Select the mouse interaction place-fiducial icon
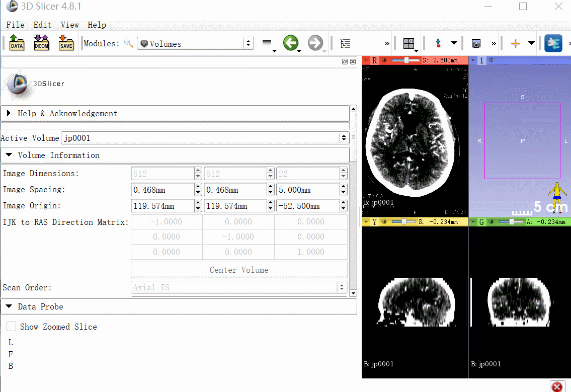This screenshot has height=392, width=571. point(439,43)
